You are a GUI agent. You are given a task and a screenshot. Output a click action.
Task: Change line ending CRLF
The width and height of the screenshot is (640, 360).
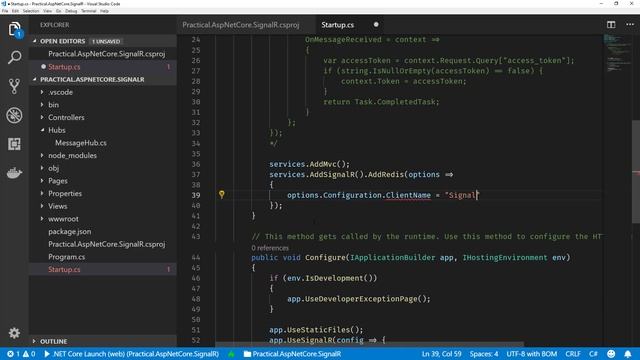(x=573, y=354)
